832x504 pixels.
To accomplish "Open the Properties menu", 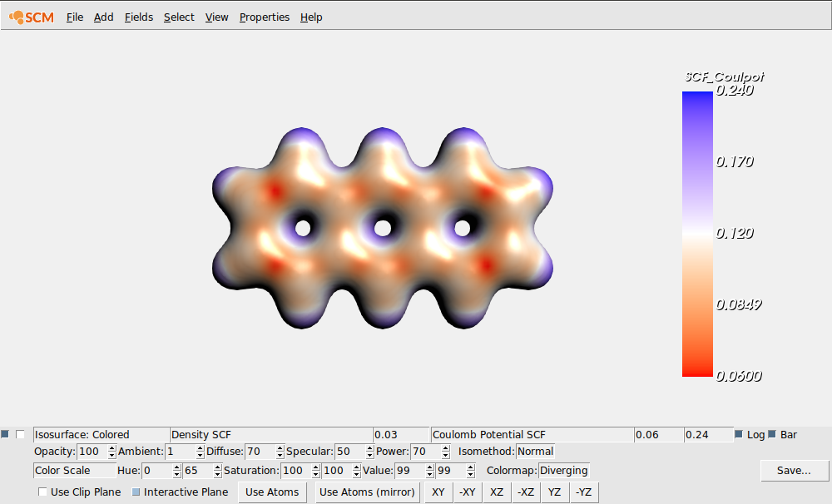I will [264, 17].
